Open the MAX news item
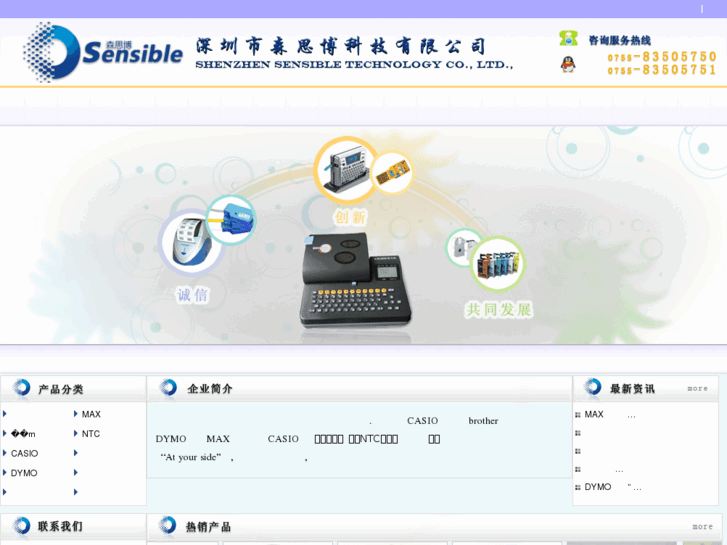727x545 pixels. point(610,415)
